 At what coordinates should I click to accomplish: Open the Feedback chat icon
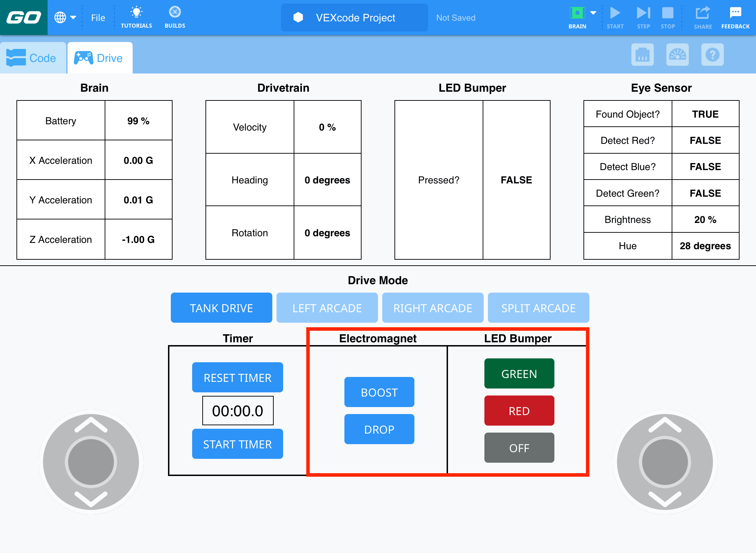735,17
